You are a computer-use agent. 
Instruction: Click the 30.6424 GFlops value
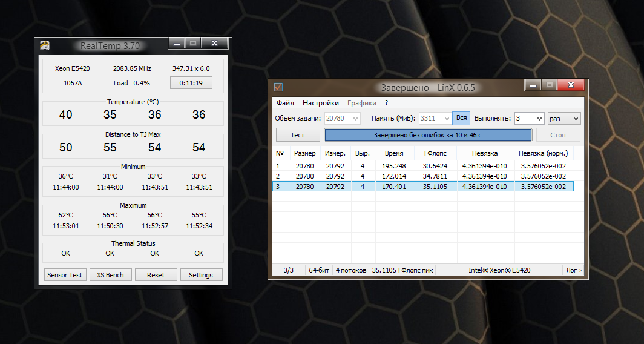(x=435, y=166)
